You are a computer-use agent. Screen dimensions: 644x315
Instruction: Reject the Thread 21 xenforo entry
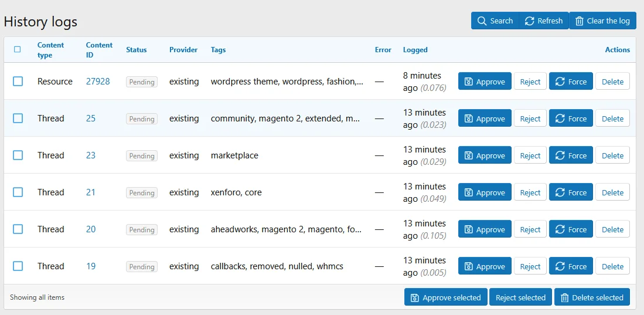530,192
